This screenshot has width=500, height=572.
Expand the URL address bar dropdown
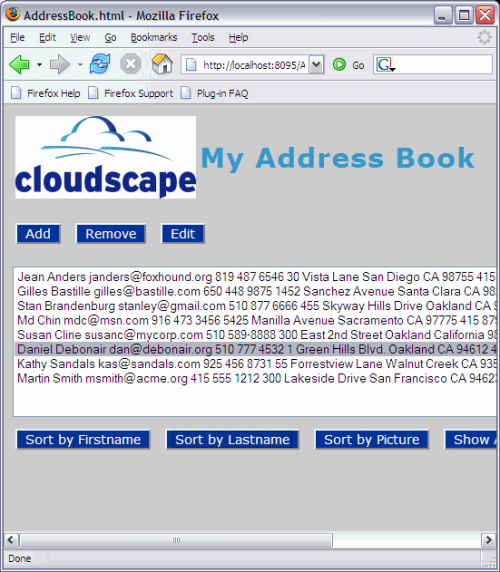point(316,65)
